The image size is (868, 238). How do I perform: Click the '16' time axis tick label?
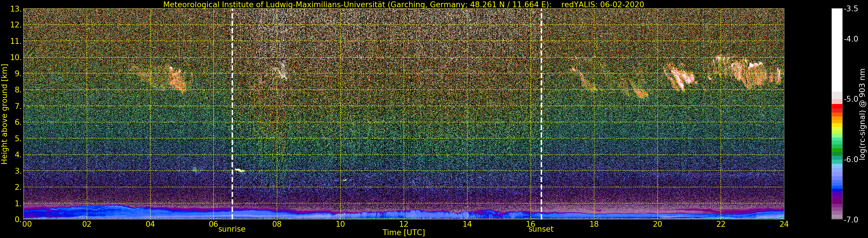point(530,224)
